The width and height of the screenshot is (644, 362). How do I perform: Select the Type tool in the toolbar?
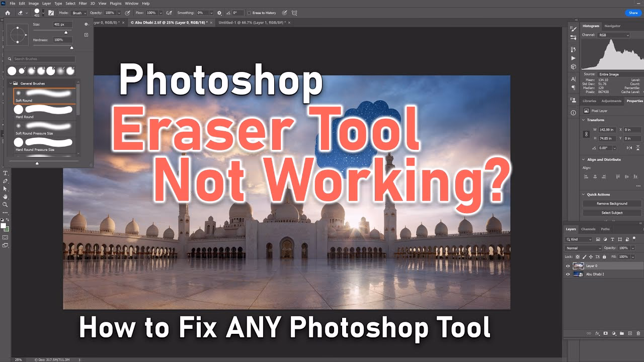point(6,172)
